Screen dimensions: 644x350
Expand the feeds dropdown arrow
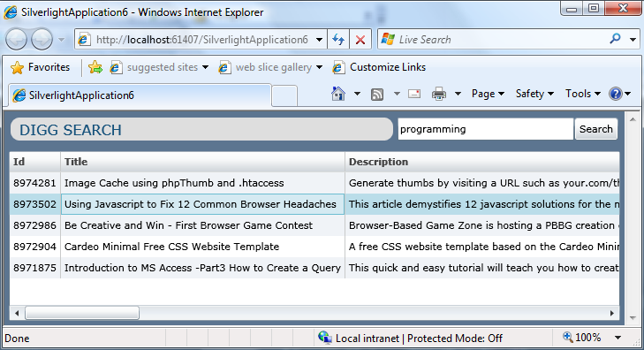point(397,94)
